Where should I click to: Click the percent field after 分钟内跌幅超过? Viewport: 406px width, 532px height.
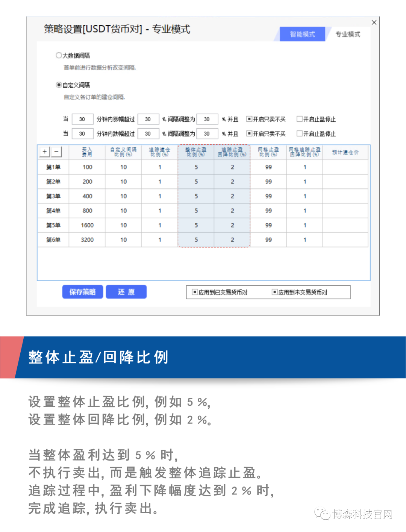(x=148, y=133)
